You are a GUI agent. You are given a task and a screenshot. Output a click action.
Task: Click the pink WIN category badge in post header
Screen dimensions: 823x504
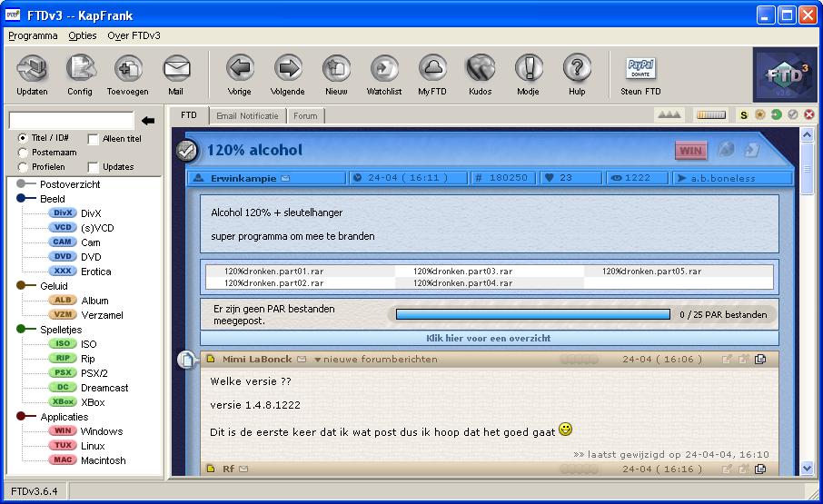690,151
